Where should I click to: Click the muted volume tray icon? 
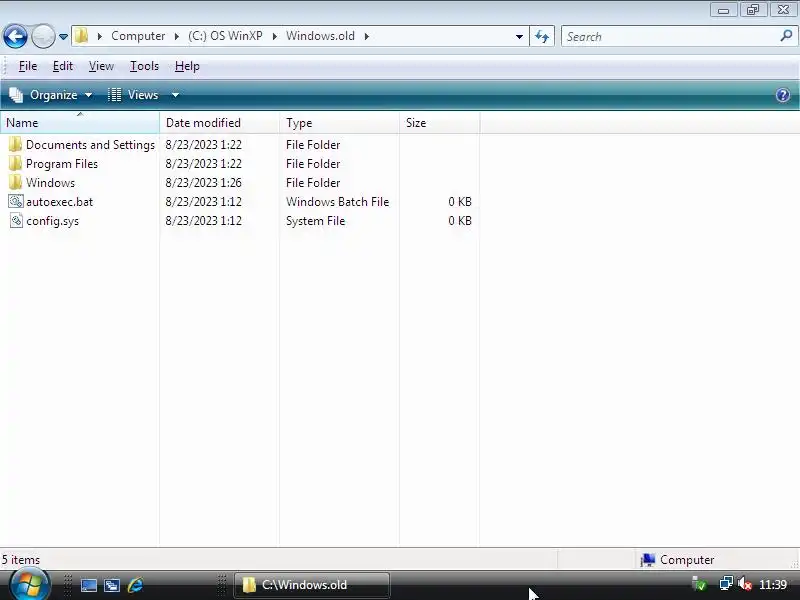click(x=745, y=584)
